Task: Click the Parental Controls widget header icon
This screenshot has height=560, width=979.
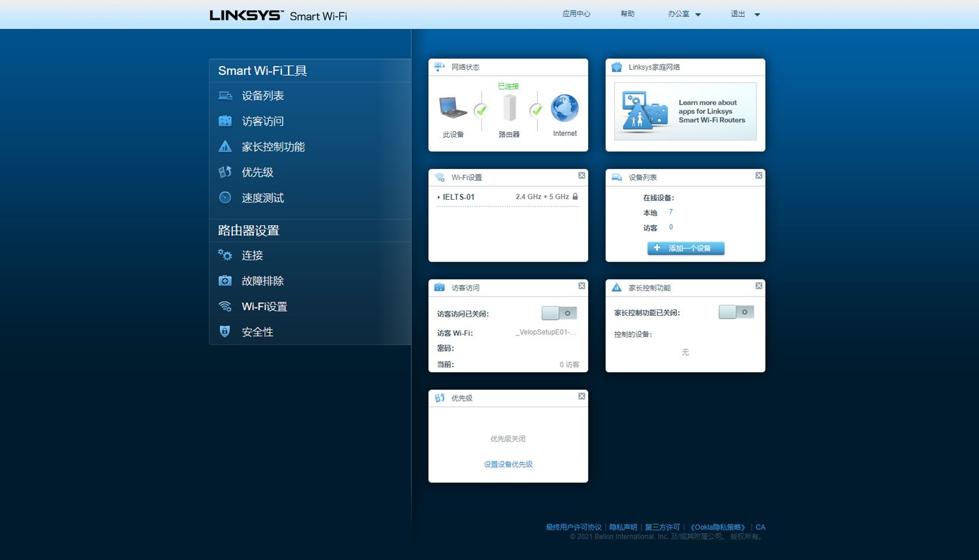Action: coord(617,288)
